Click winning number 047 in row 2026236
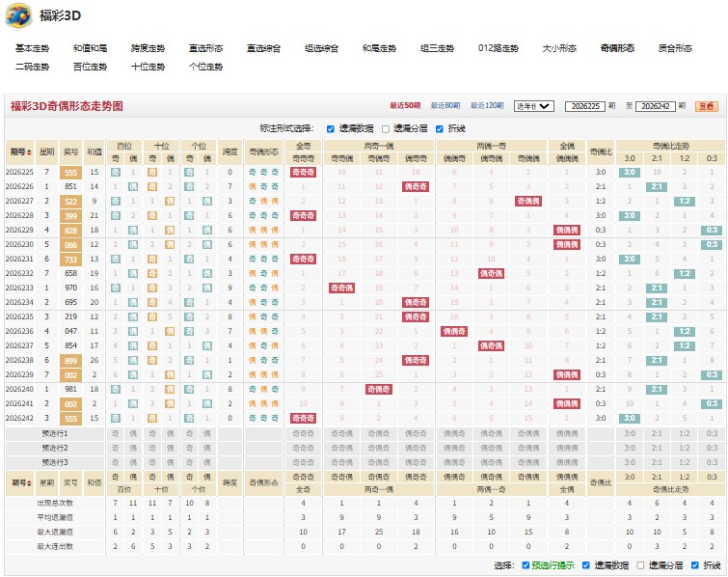The image size is (728, 577). click(70, 331)
